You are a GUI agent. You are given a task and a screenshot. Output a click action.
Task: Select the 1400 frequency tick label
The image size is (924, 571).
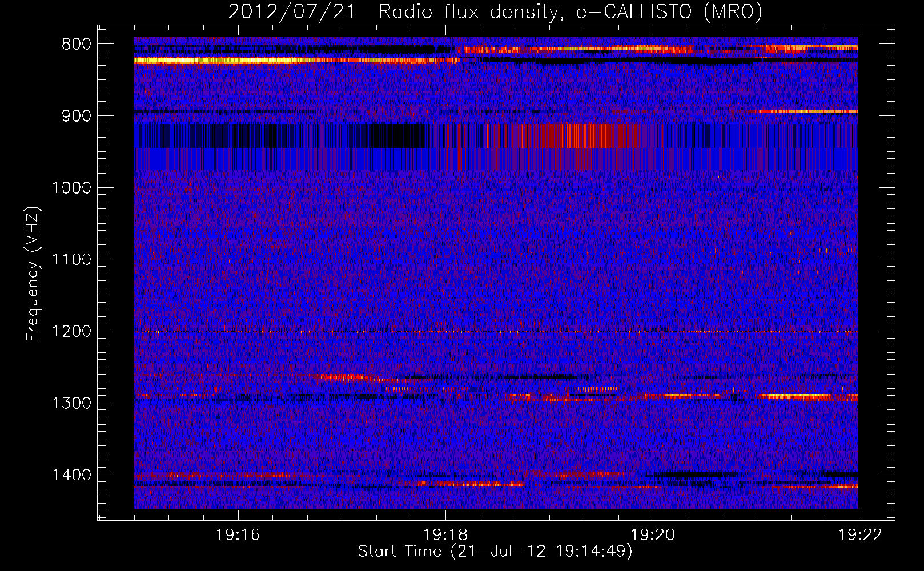point(71,475)
